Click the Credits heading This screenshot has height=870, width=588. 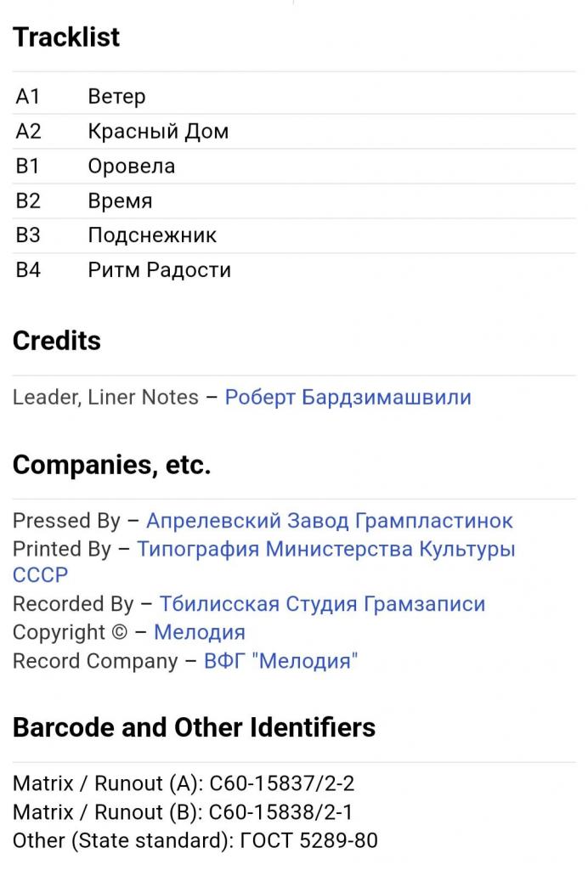pos(57,341)
